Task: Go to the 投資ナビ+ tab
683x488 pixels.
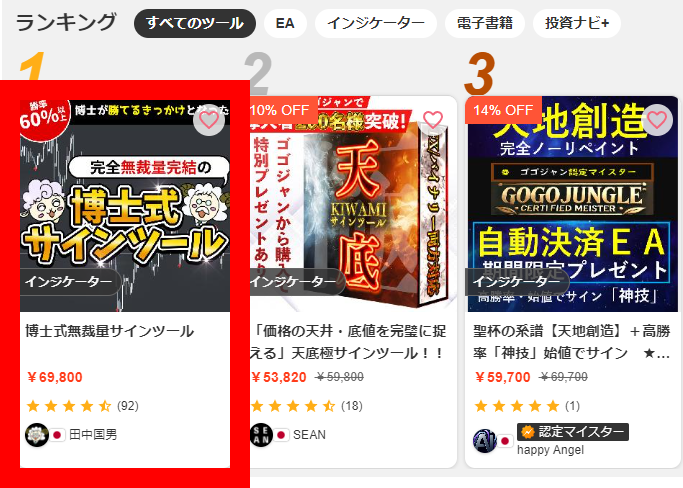Action: point(577,24)
